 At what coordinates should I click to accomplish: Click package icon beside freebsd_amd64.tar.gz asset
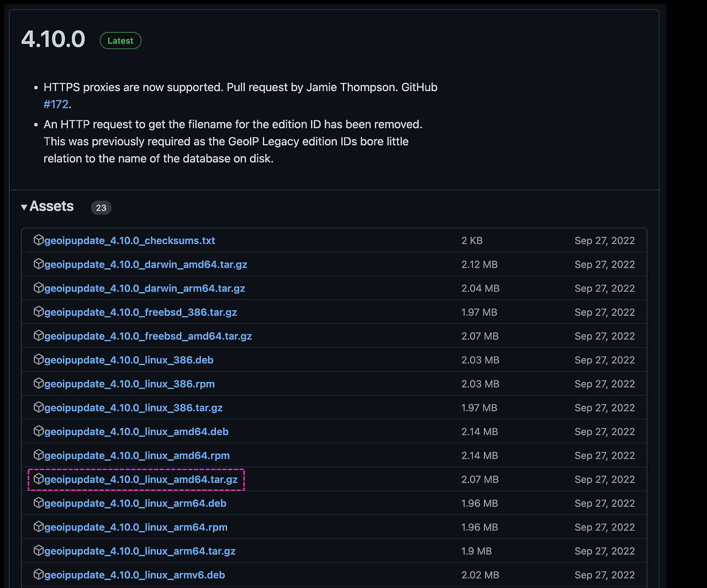(39, 336)
